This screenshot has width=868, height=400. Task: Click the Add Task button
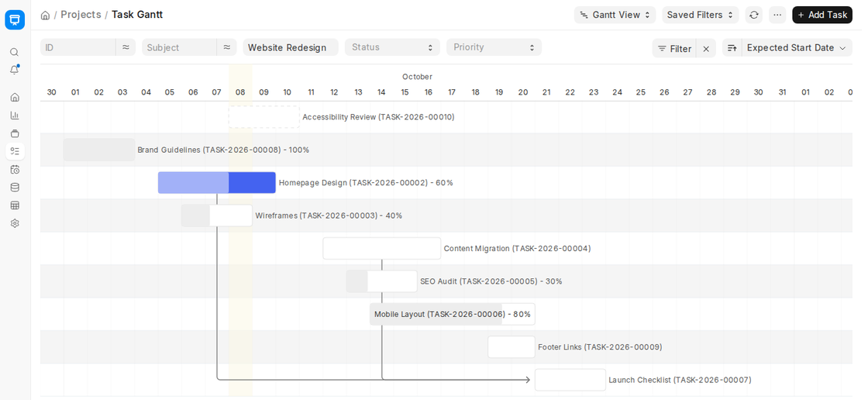[822, 15]
